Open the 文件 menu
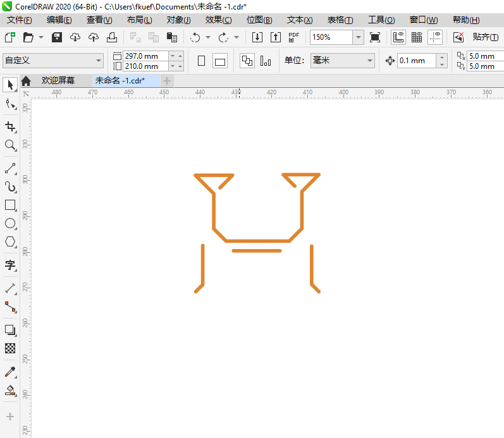 coord(19,20)
